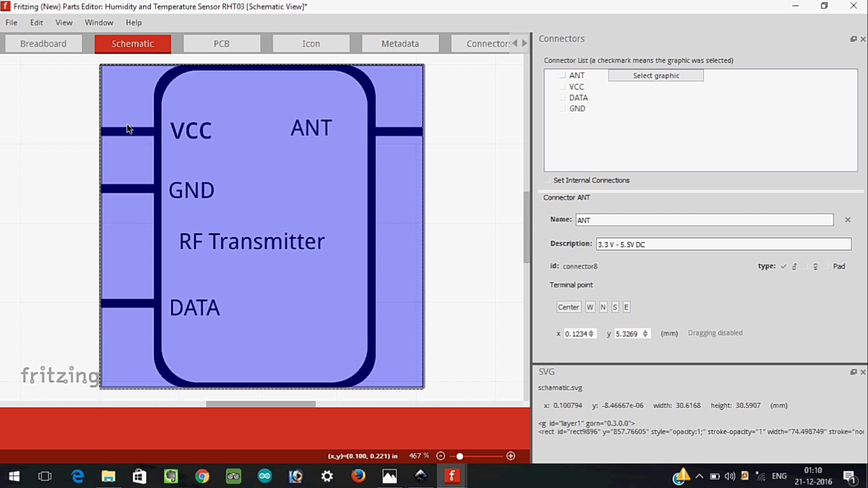Toggle the VCC connector checkmark
Image resolution: width=868 pixels, height=488 pixels.
pos(563,87)
